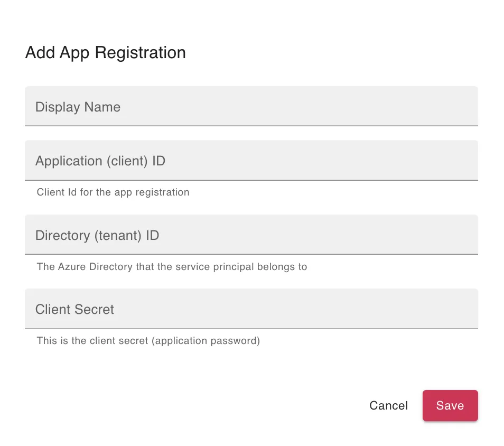Click the Azure Directory helper text
Viewport: 504px width, 446px height.
[172, 266]
